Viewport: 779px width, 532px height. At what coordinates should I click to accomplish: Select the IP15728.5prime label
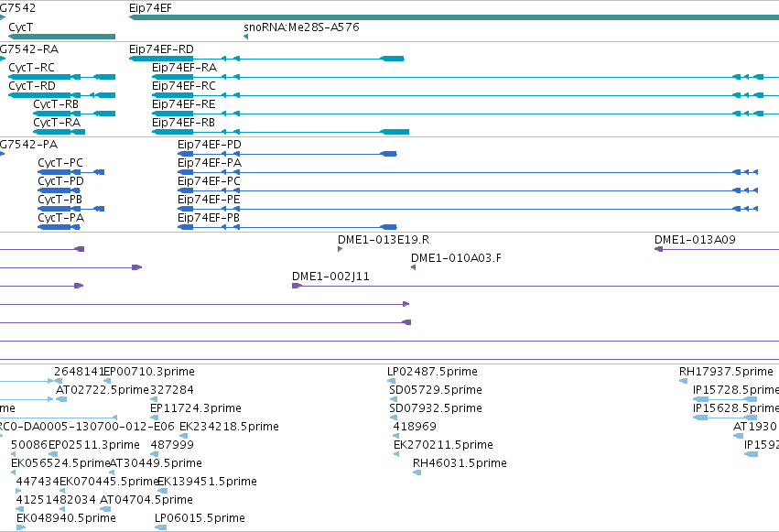coord(736,390)
